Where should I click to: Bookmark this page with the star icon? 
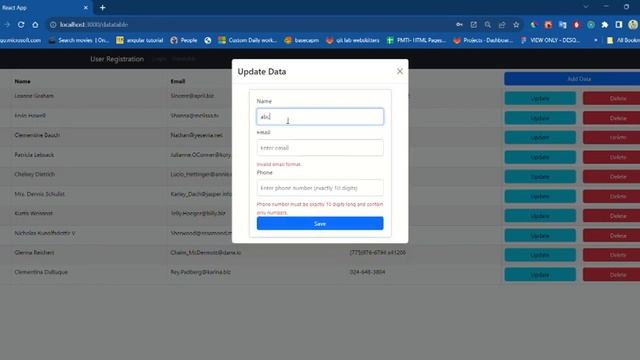pos(516,24)
